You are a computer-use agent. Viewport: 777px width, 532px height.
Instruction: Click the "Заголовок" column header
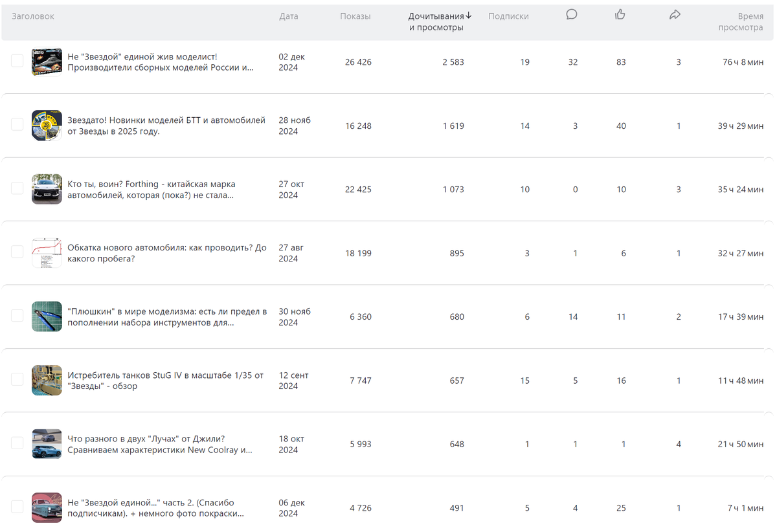[33, 16]
